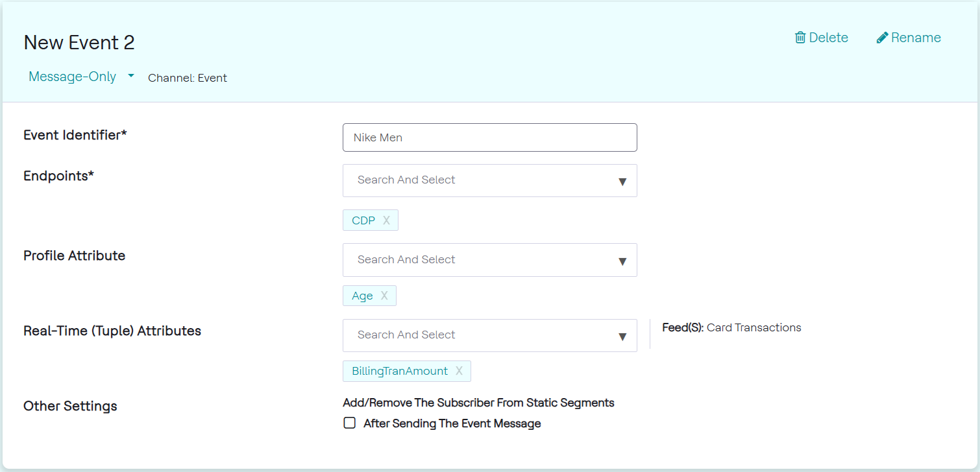The height and width of the screenshot is (472, 980).
Task: Click the Rename link
Action: click(x=916, y=38)
